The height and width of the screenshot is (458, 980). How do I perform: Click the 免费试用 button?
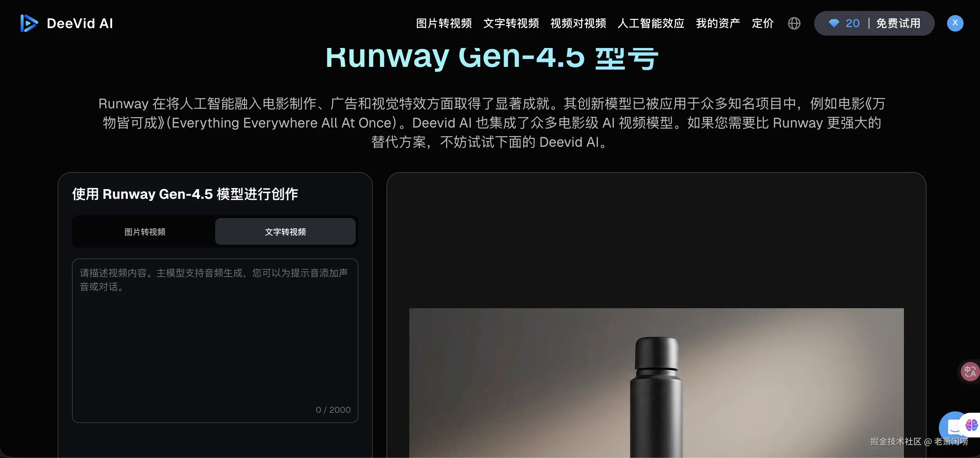pyautogui.click(x=898, y=23)
